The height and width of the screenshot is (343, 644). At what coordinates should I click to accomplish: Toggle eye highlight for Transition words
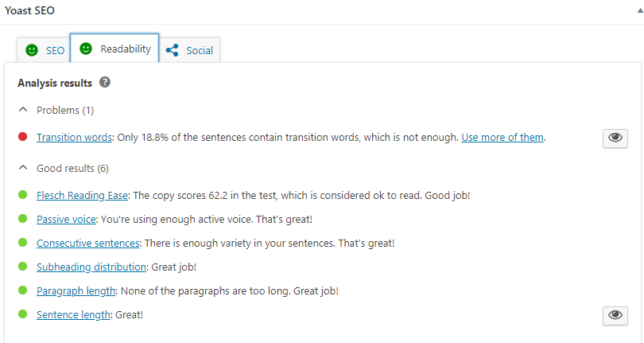(x=615, y=138)
